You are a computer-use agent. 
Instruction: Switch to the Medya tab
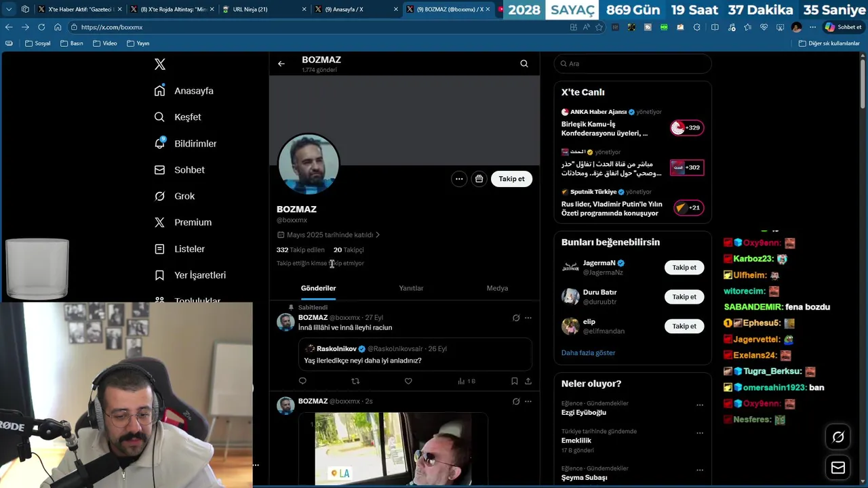click(x=497, y=288)
